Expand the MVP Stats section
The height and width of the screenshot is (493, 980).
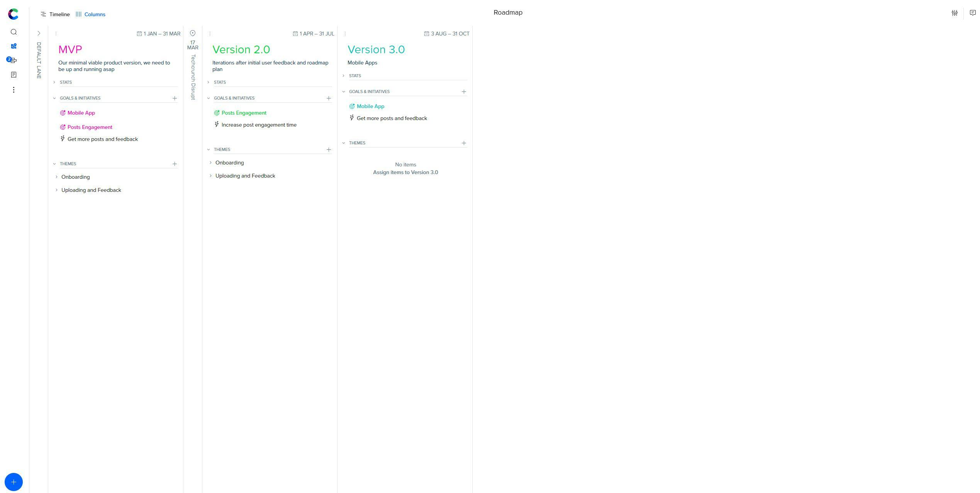click(54, 82)
